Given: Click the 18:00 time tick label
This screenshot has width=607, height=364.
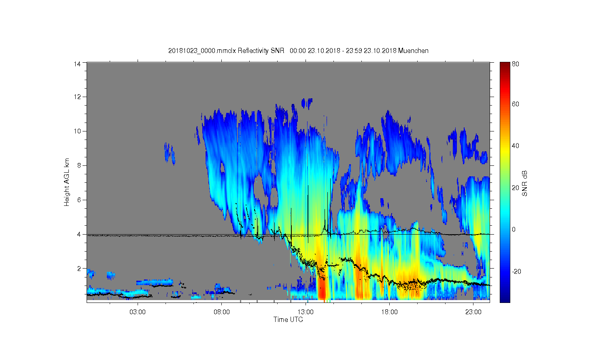Looking at the screenshot, I should click(389, 312).
